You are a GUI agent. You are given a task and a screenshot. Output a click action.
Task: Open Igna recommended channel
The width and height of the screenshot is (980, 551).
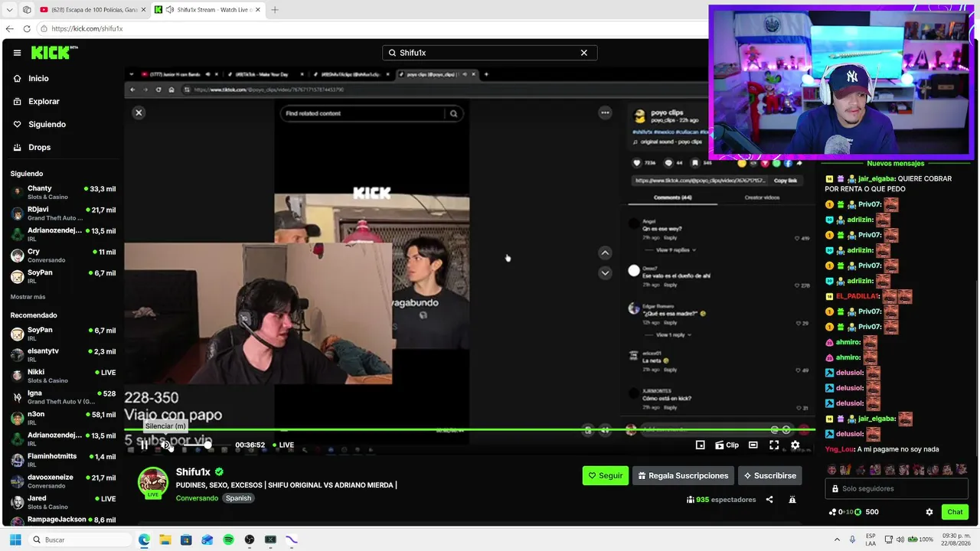click(x=63, y=397)
